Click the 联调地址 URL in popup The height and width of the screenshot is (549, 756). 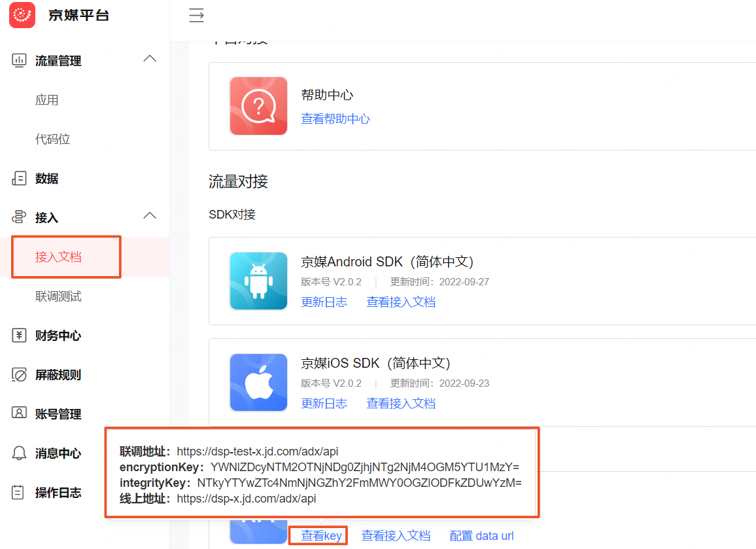[x=258, y=451]
